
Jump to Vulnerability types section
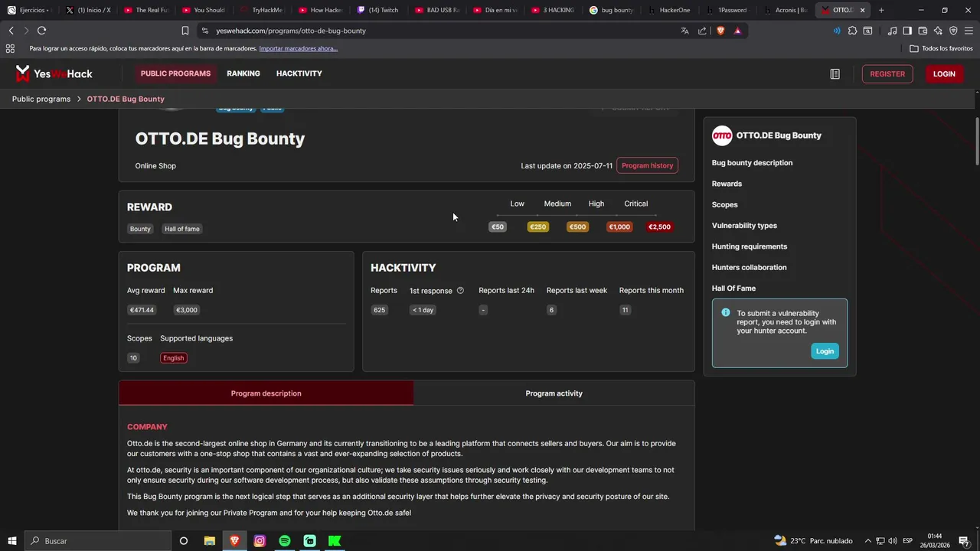tap(744, 226)
